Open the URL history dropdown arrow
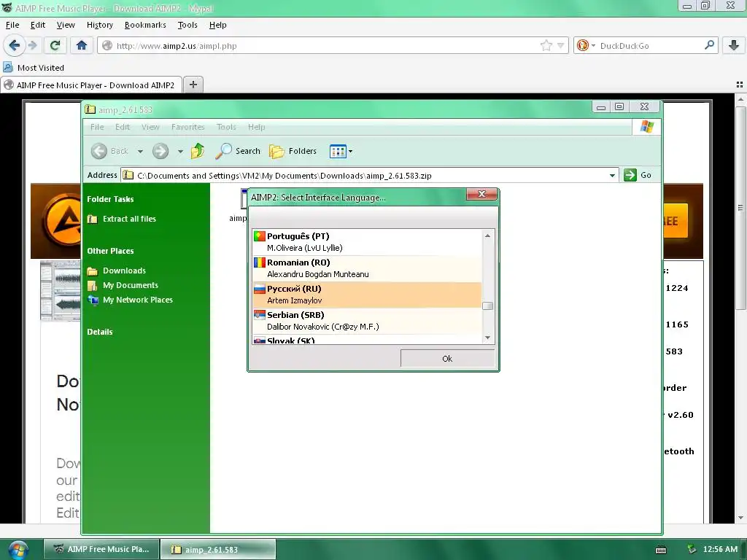747x560 pixels. [561, 46]
